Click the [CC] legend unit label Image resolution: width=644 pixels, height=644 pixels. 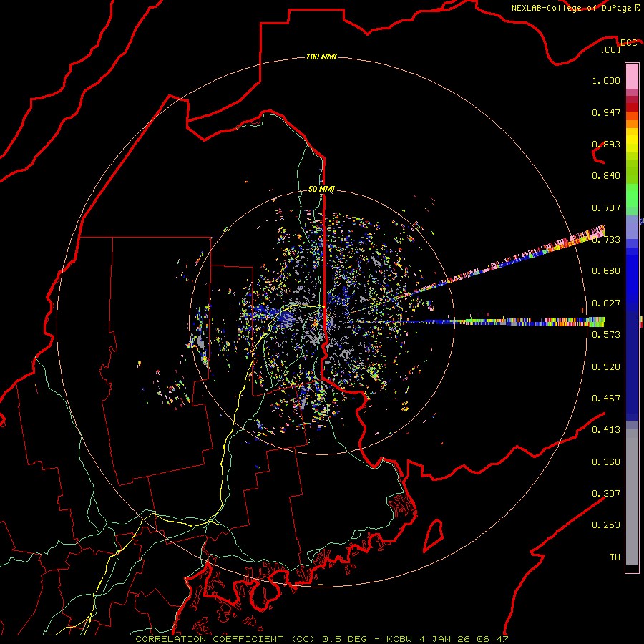[x=611, y=49]
